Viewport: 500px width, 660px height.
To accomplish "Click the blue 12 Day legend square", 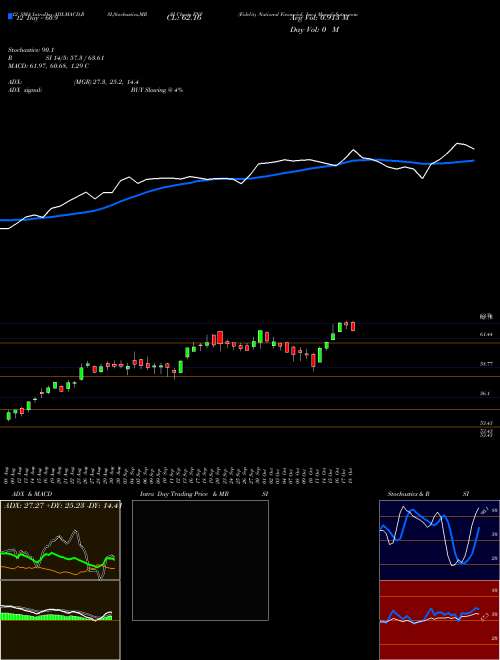I will pyautogui.click(x=10, y=17).
